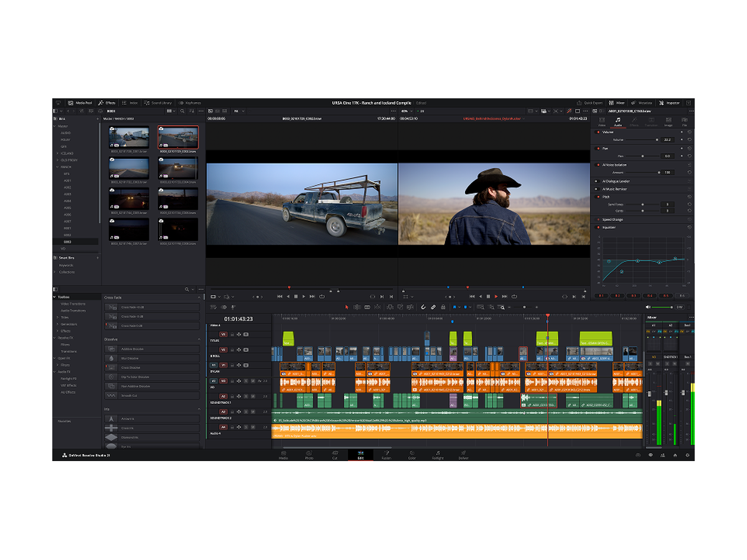Viewport: 747px width, 560px height.
Task: Stop playback in the timeline viewer
Action: 488,296
